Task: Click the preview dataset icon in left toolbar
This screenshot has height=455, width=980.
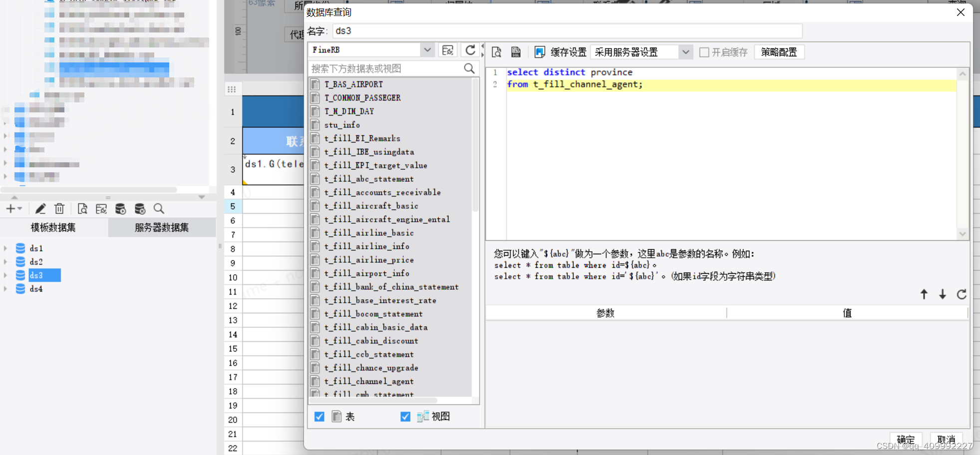Action: 82,209
